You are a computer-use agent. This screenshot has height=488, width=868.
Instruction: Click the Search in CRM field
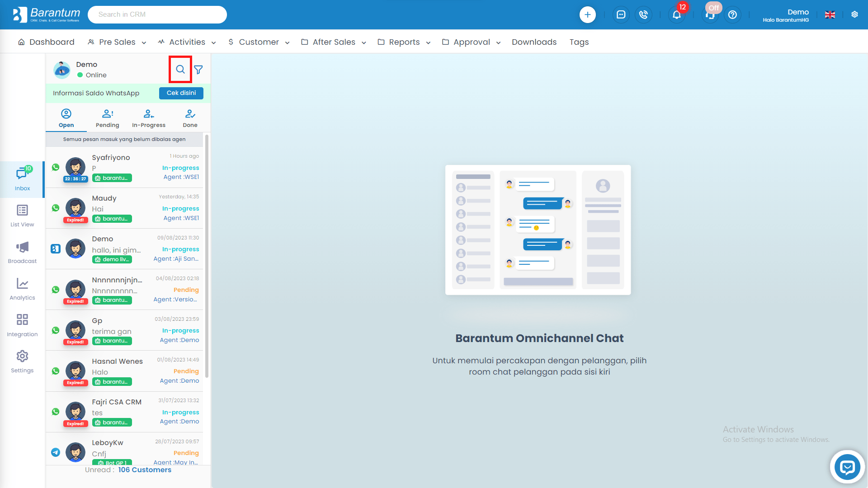tap(157, 14)
